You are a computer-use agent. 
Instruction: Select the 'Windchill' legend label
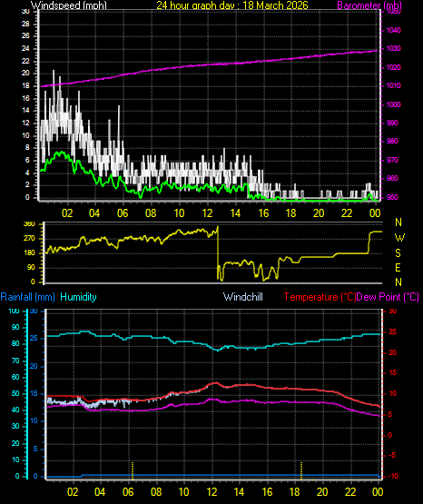pos(242,297)
